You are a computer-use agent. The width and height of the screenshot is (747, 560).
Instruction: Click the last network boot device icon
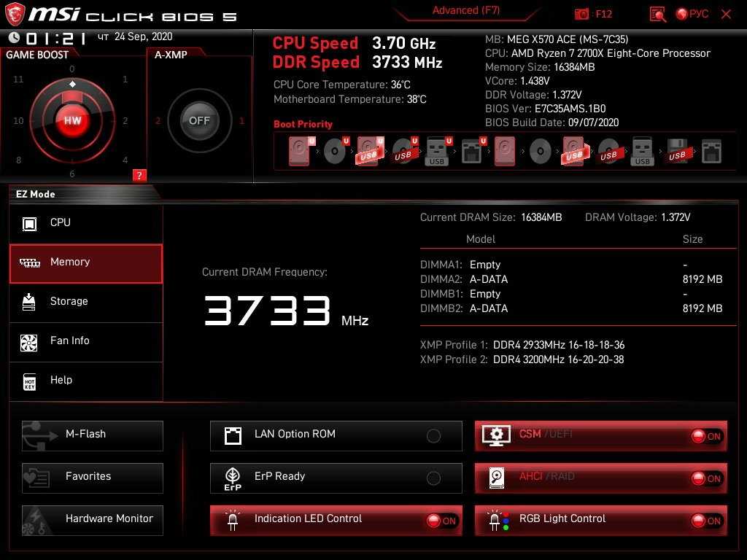tap(711, 152)
